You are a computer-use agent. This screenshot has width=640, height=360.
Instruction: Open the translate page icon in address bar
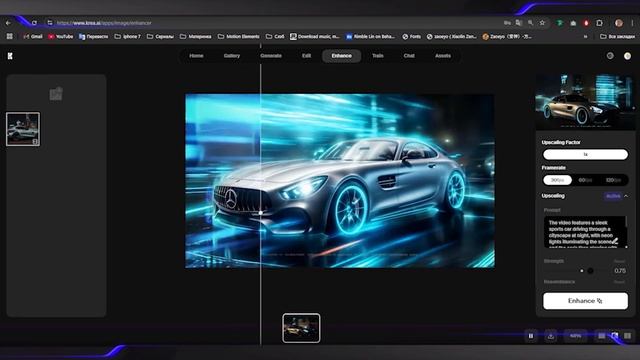pos(518,23)
